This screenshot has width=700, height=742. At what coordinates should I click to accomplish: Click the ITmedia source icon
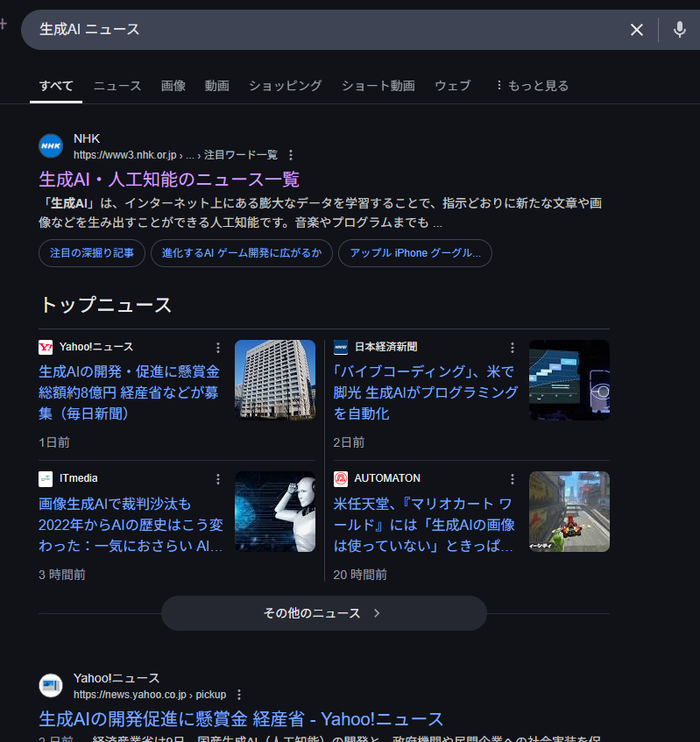46,478
